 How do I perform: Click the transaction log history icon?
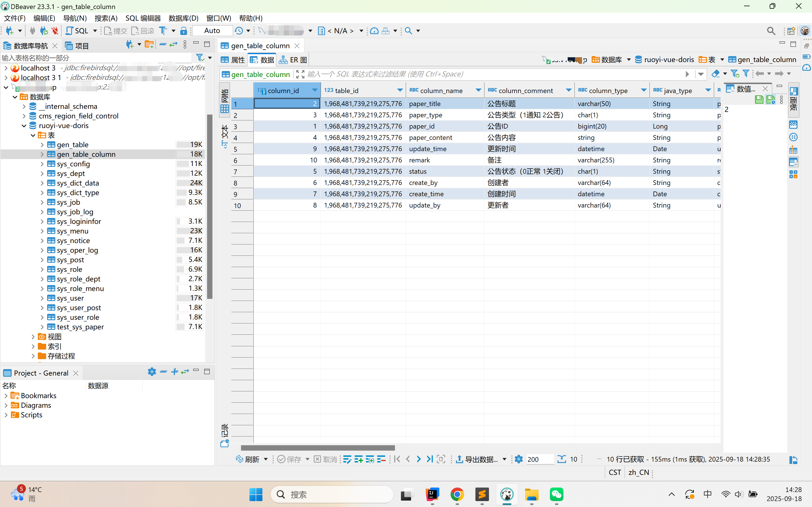(x=239, y=31)
